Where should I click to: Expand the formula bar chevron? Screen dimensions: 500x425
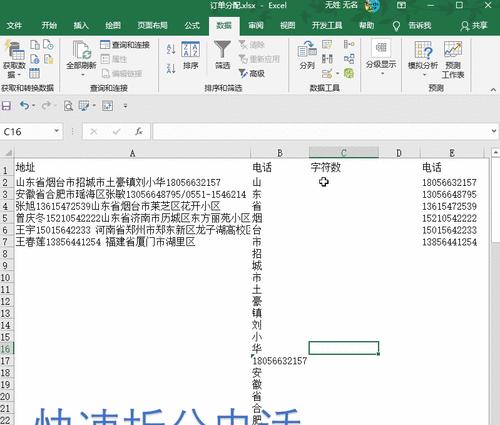[x=494, y=131]
